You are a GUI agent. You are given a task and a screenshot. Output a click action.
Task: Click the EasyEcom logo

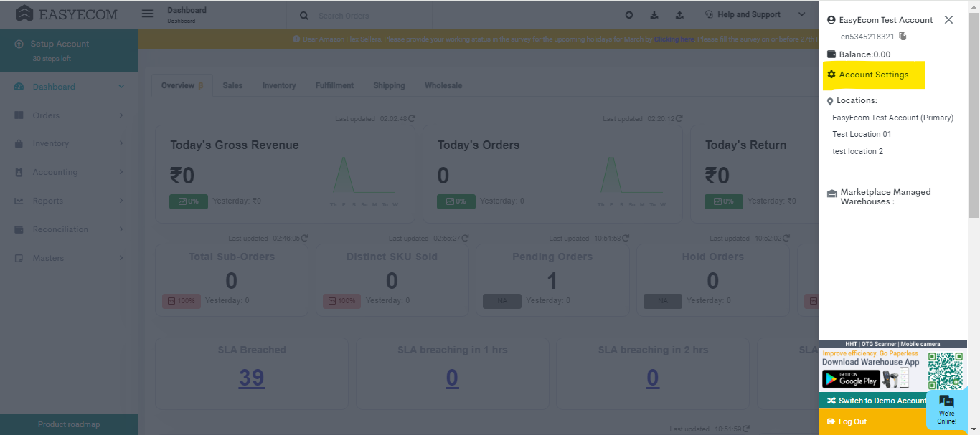click(x=67, y=14)
